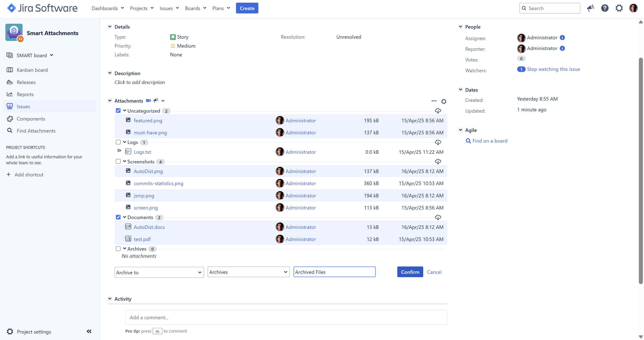
Task: Click the video camera icon beside Attachments
Action: [148, 101]
